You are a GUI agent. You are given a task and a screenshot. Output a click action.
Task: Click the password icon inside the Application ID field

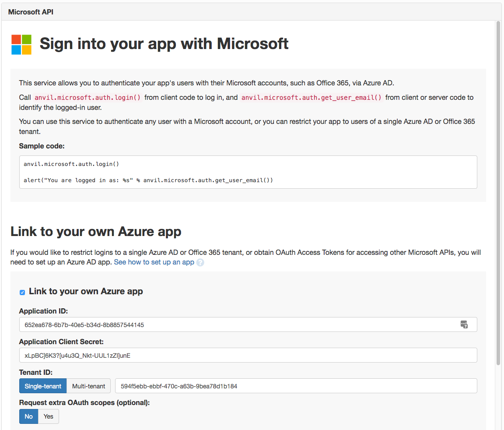tap(465, 324)
